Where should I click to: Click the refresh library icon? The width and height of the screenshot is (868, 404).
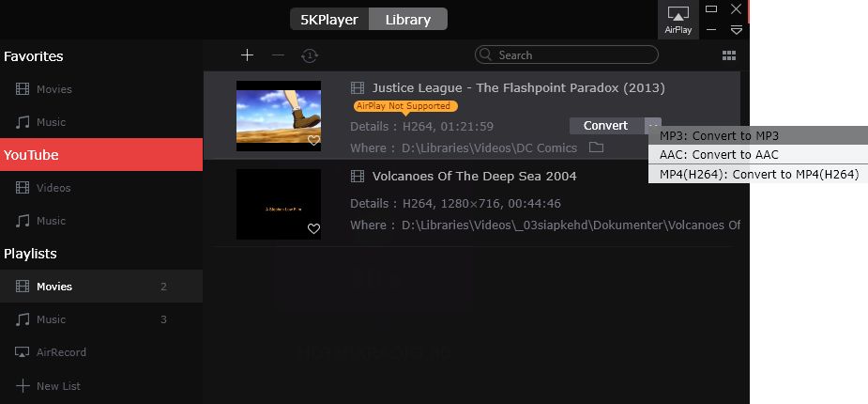pos(309,55)
